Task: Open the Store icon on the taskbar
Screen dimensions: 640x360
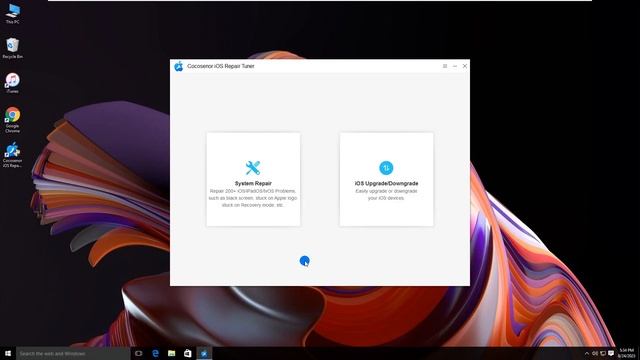Action: 187,353
